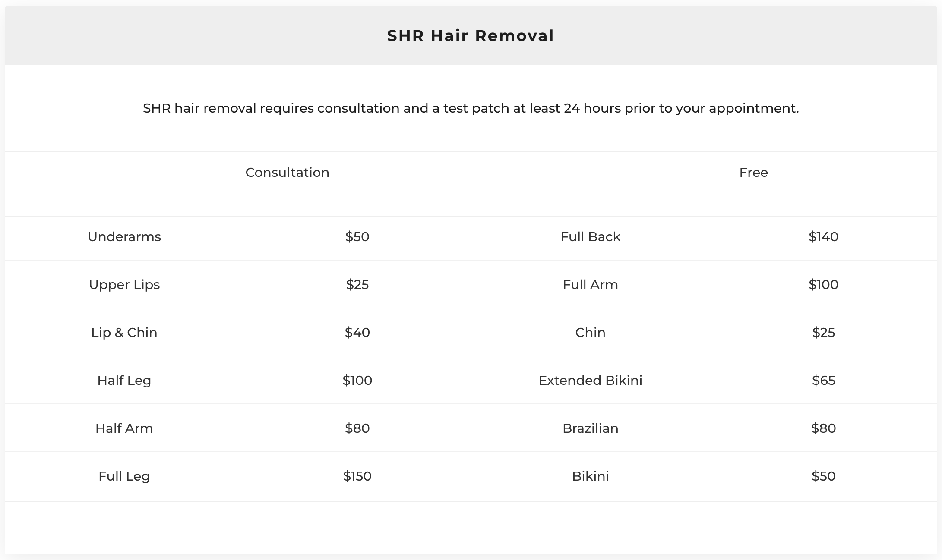Select the Full Back service label
The height and width of the screenshot is (560, 942).
(x=590, y=237)
